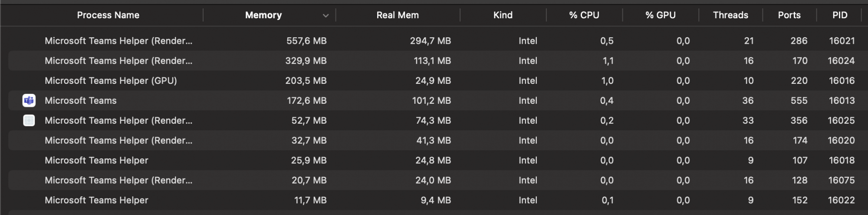
Task: Click the PID column header
Action: [840, 15]
